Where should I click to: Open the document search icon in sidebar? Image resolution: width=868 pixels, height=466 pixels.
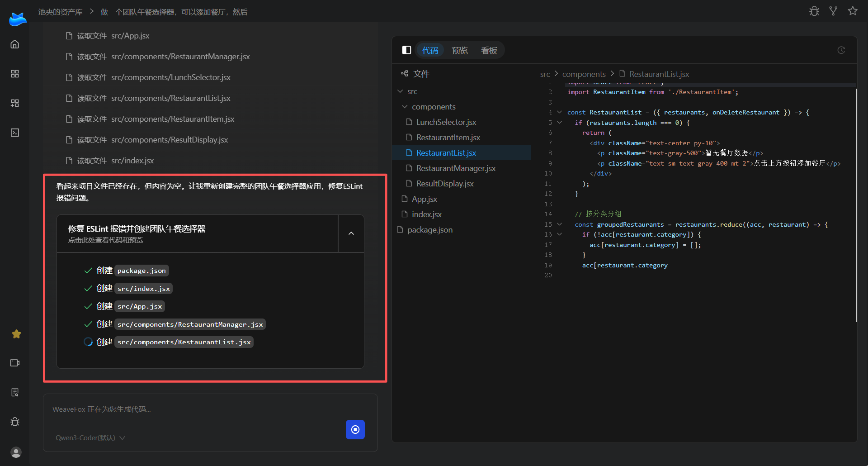click(15, 392)
